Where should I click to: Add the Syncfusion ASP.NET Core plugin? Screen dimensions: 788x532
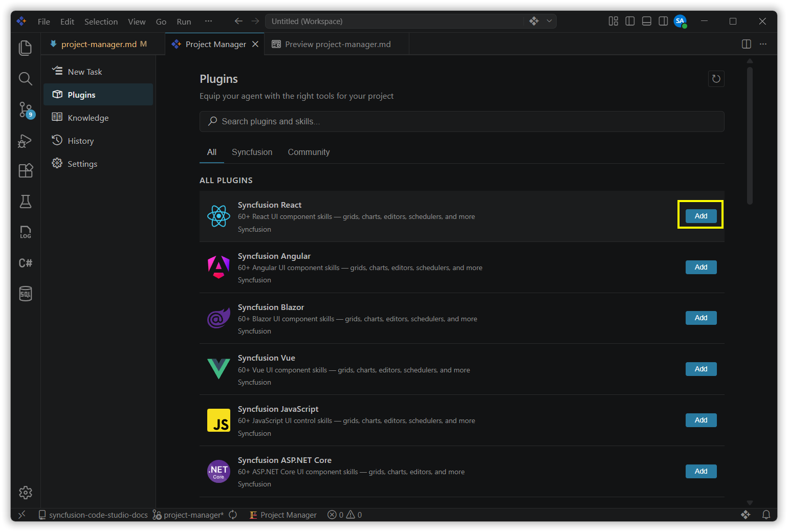tap(701, 471)
